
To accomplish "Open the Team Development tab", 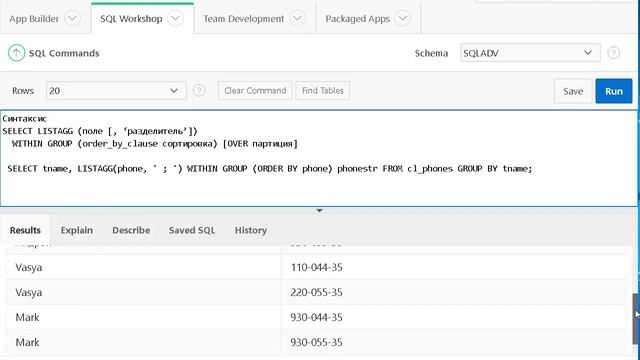I will tap(244, 19).
